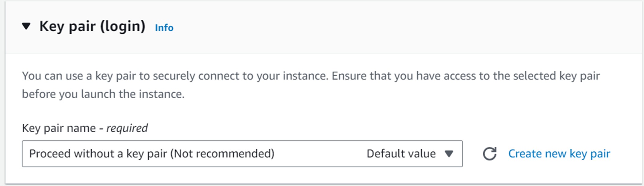Click the downward caret in the combo box
Viewport: 644px width, 186px height.
click(449, 154)
